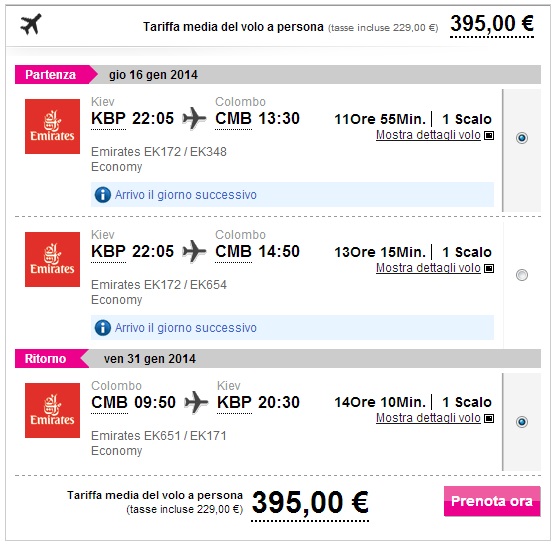Click the info icon in the first next-day arrival notice
This screenshot has width=555, height=546.
click(103, 195)
